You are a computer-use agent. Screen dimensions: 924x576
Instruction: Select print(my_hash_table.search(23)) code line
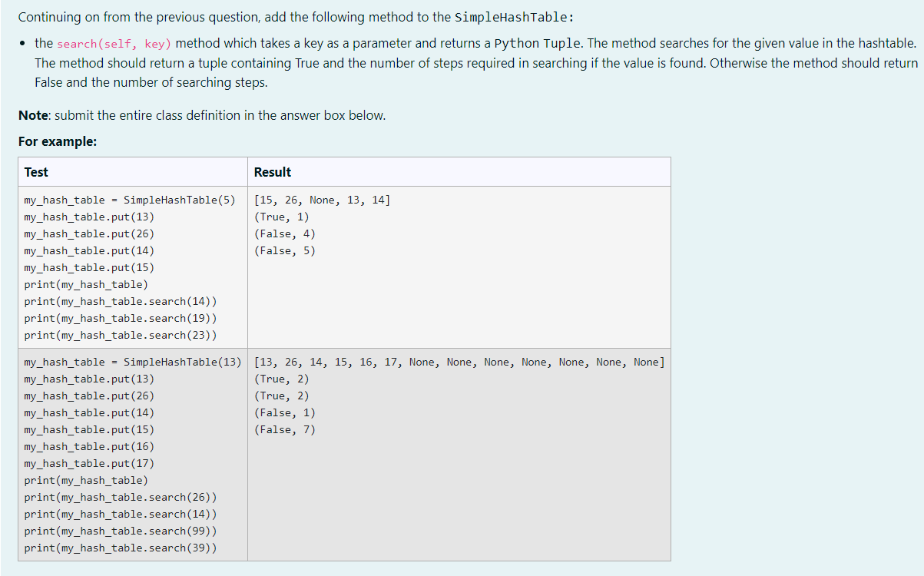pyautogui.click(x=121, y=335)
